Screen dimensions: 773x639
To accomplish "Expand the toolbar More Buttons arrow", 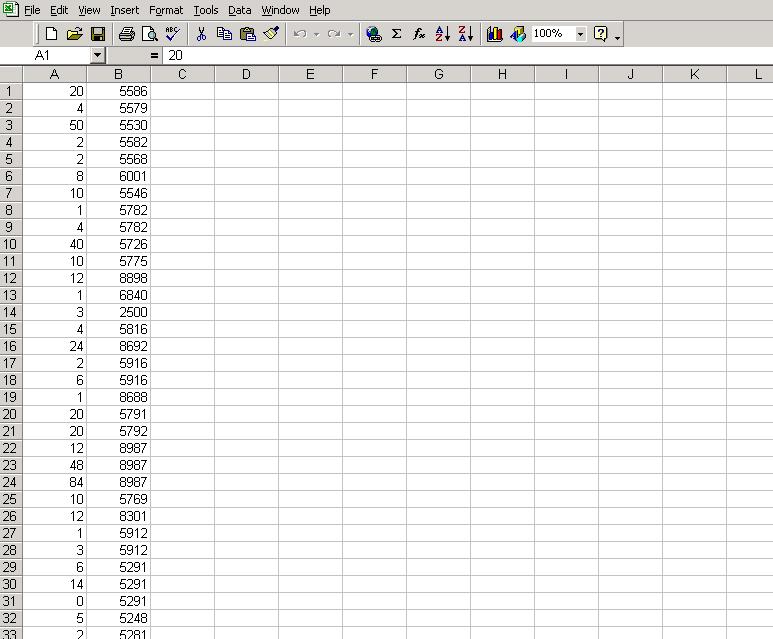I will click(618, 37).
